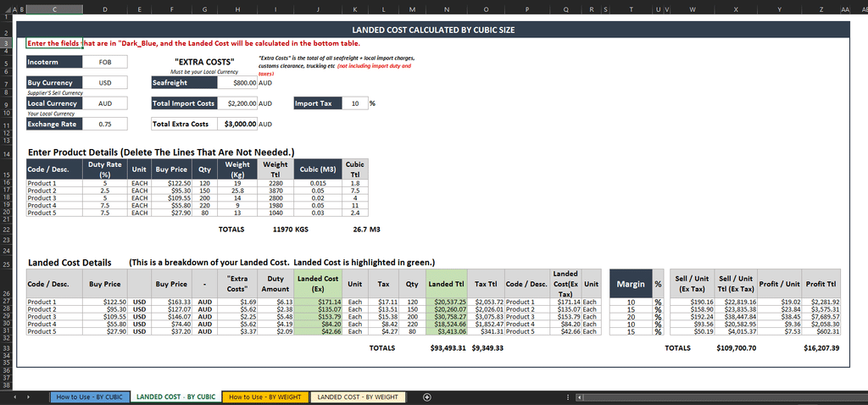Select the Seafreight amount $800.00

coord(237,82)
